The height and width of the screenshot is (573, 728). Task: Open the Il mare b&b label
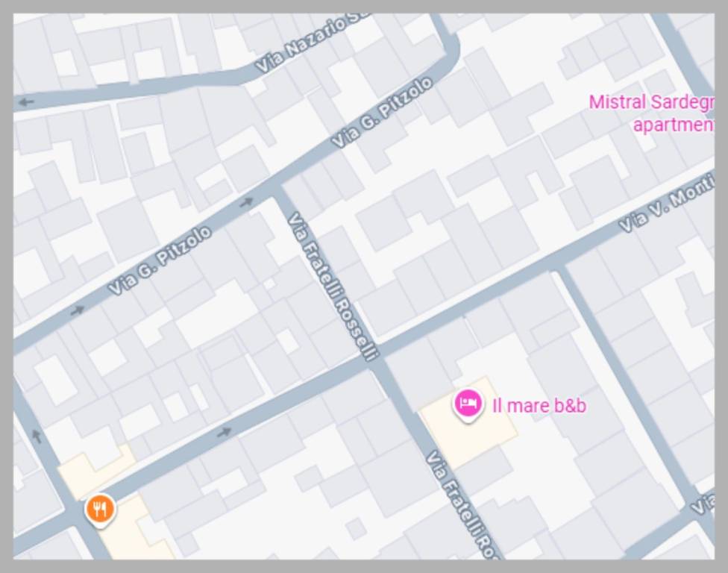tap(539, 406)
